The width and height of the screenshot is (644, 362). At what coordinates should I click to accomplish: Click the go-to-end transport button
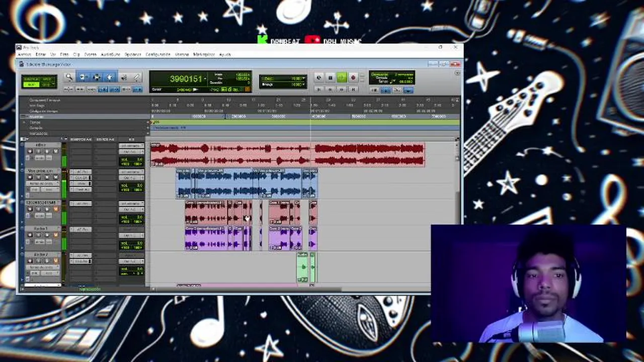click(353, 89)
